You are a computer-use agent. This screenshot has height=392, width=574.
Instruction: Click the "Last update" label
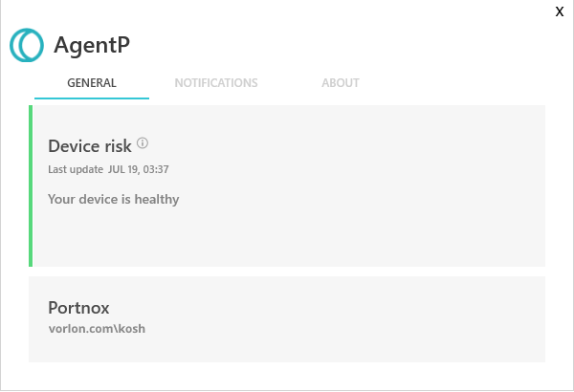pos(76,170)
